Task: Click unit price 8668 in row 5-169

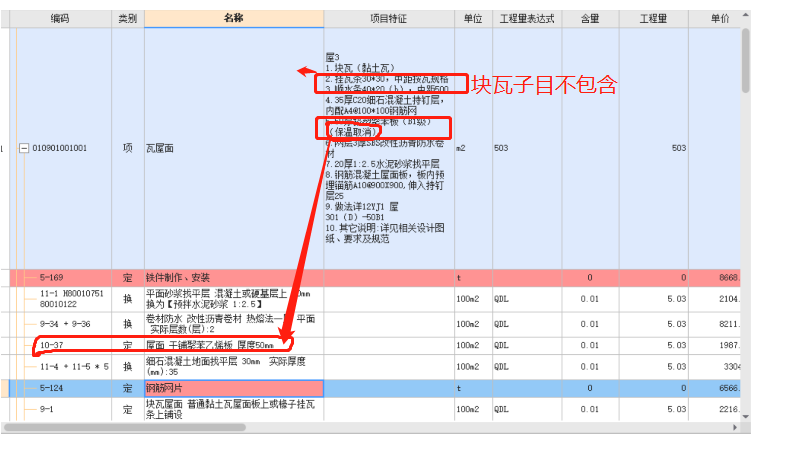Action: (714, 278)
